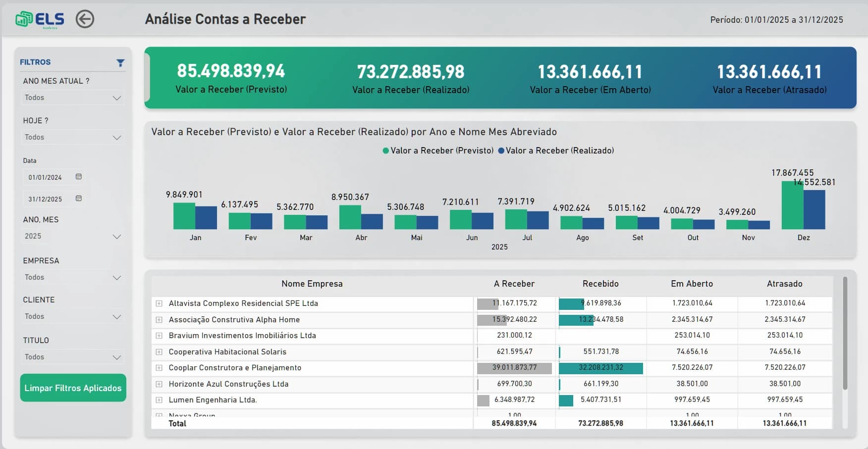Click the Recebido cell 32.208.231,32

click(601, 368)
